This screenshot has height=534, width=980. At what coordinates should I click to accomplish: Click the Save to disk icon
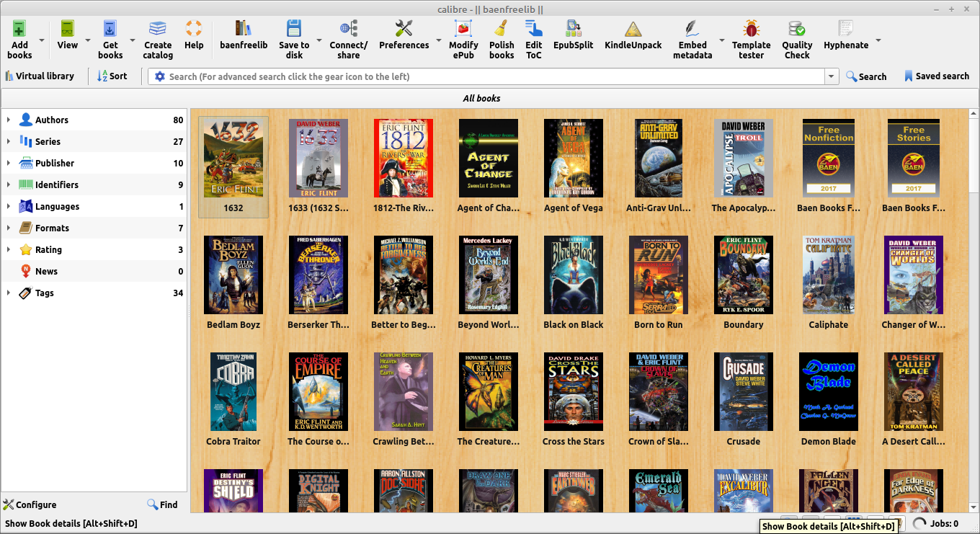294,29
